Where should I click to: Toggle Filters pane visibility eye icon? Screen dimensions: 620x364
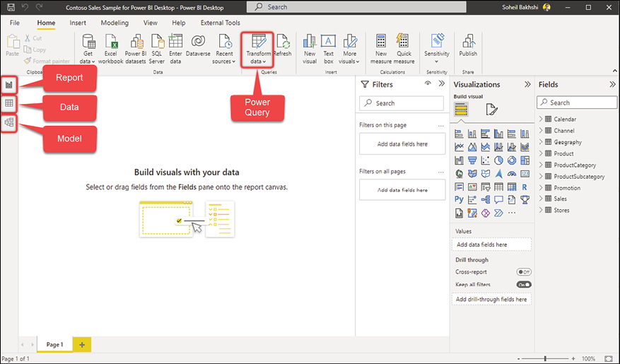point(428,83)
